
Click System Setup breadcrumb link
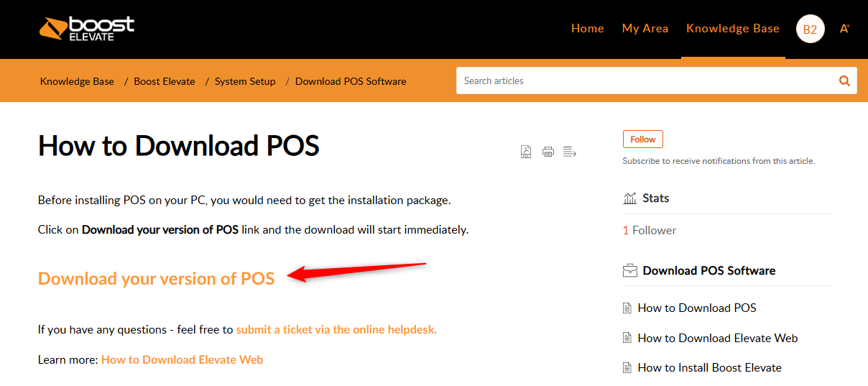(245, 81)
